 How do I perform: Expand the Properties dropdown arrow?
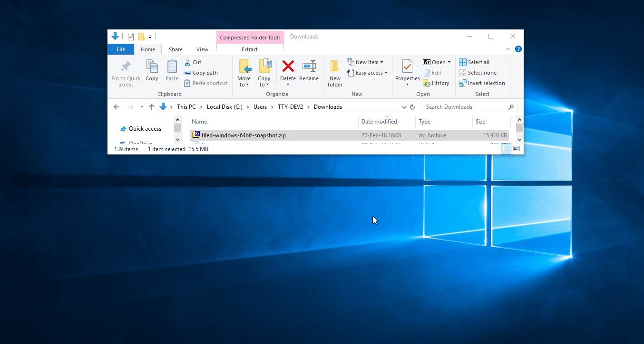click(x=407, y=85)
